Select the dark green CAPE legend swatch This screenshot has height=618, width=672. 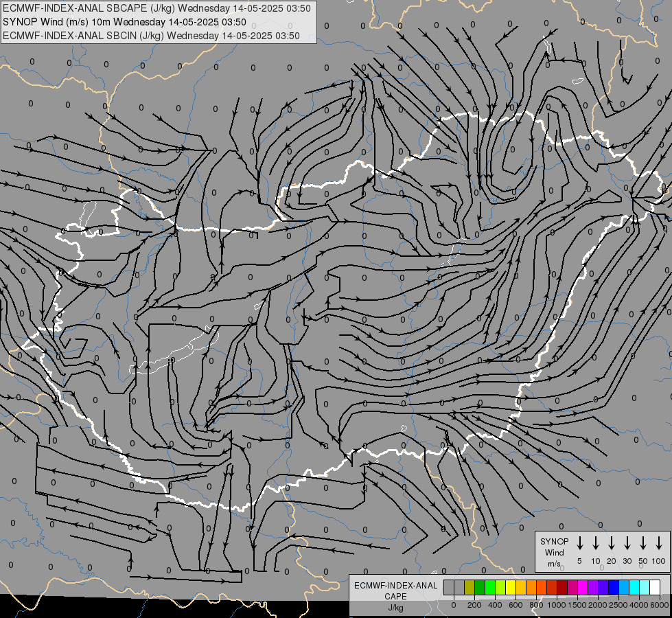[480, 587]
